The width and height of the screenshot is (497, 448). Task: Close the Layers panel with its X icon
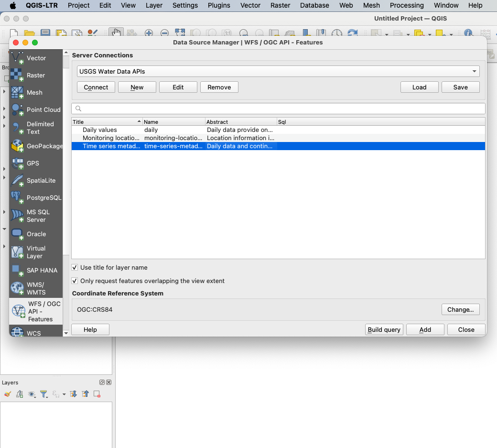tap(109, 382)
